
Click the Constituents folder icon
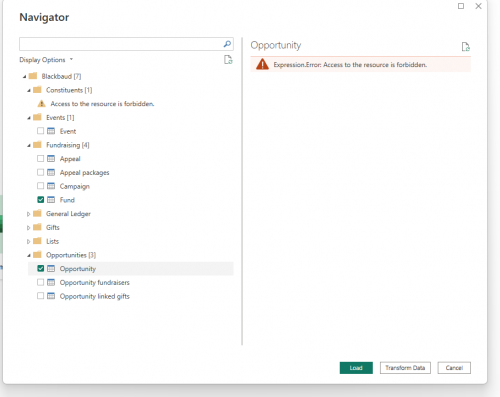click(x=37, y=90)
